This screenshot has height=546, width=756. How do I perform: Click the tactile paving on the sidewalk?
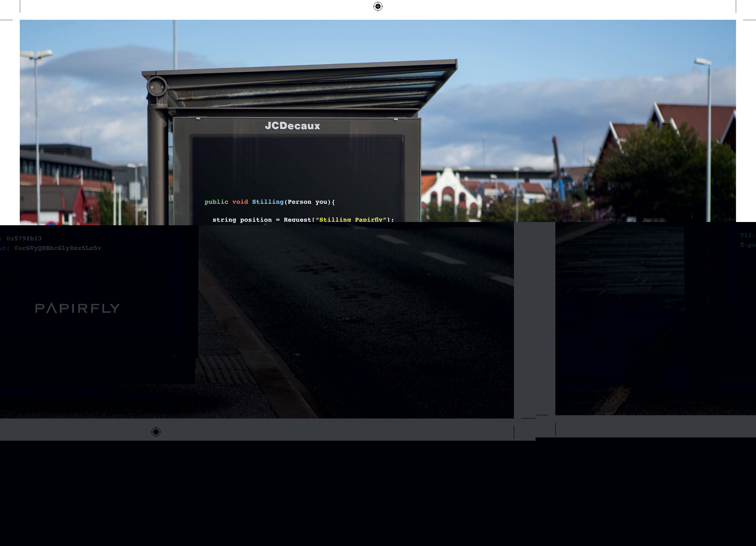click(227, 370)
